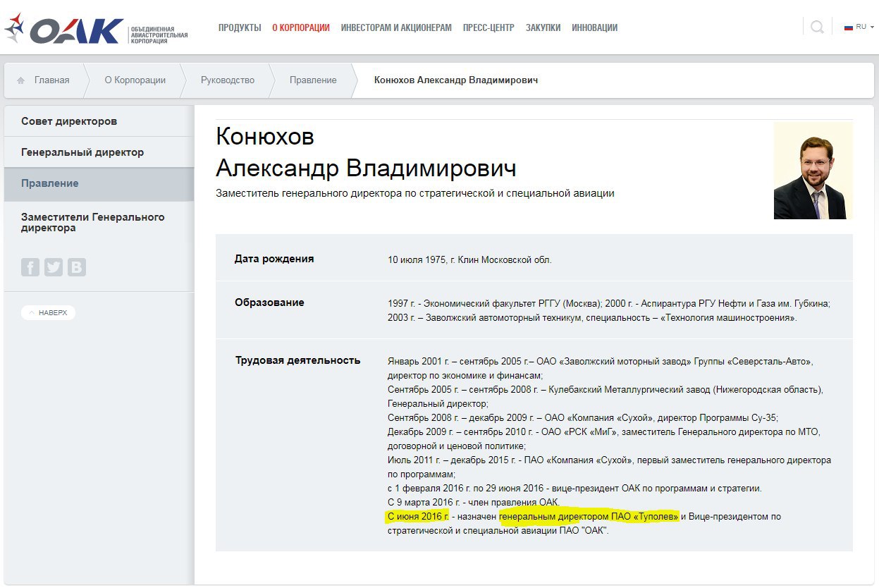Viewport: 879px width, 588px height.
Task: Share via the Twitter icon
Action: pyautogui.click(x=54, y=267)
